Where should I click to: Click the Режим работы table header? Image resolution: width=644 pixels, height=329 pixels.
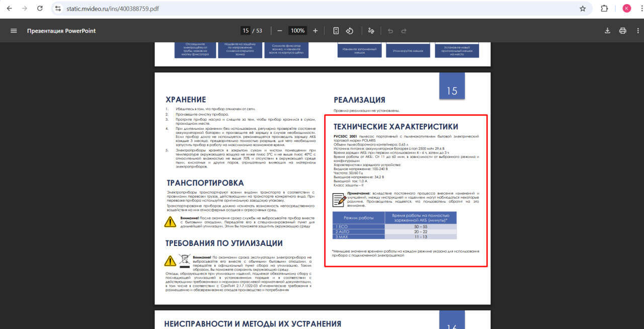pyautogui.click(x=358, y=217)
